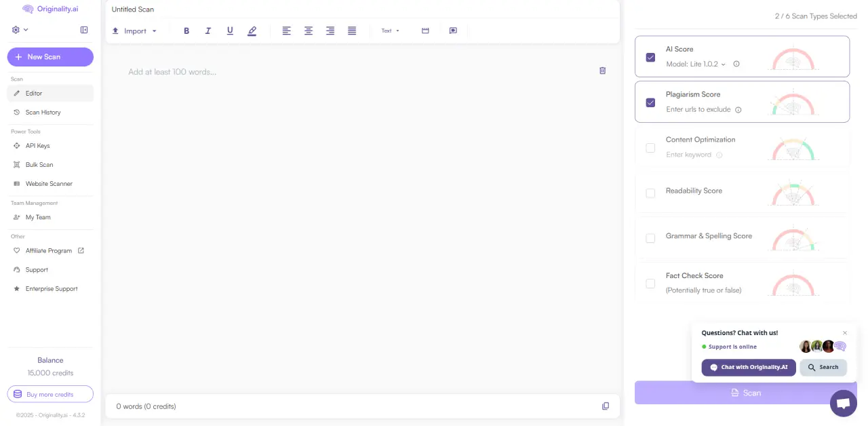868x426 pixels.
Task: Center align text
Action: [309, 31]
